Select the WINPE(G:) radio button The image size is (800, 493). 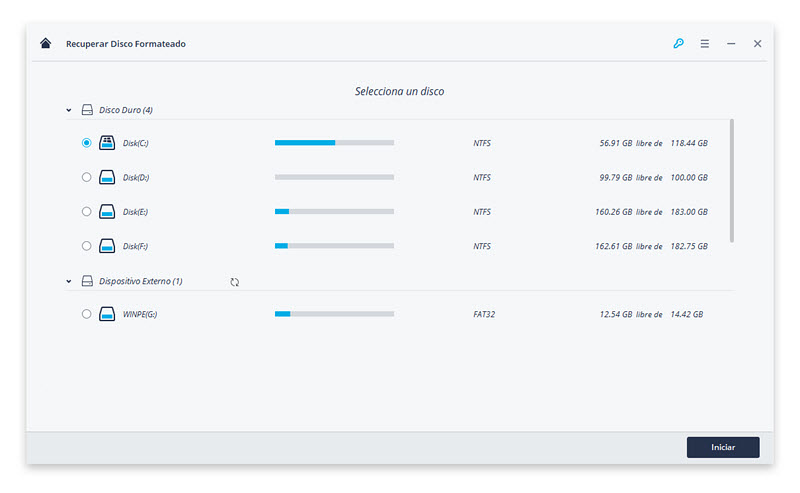coord(86,314)
